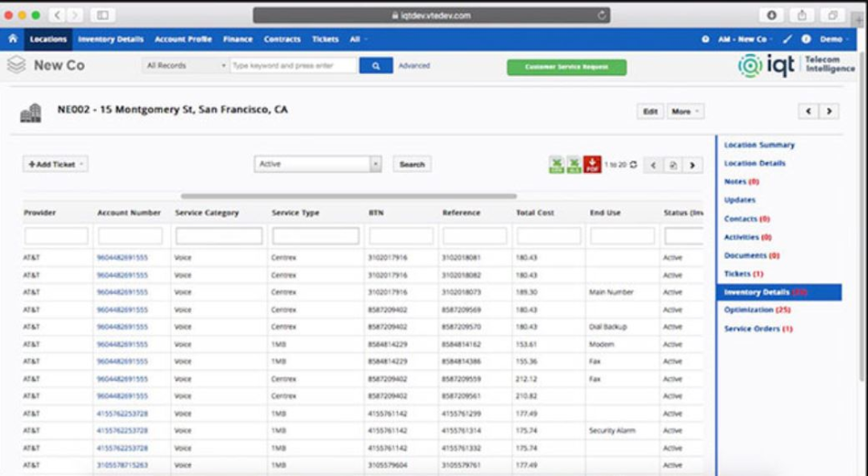Viewport: 868px width, 476px height.
Task: Click the layers icon beside New Co
Action: (x=16, y=65)
